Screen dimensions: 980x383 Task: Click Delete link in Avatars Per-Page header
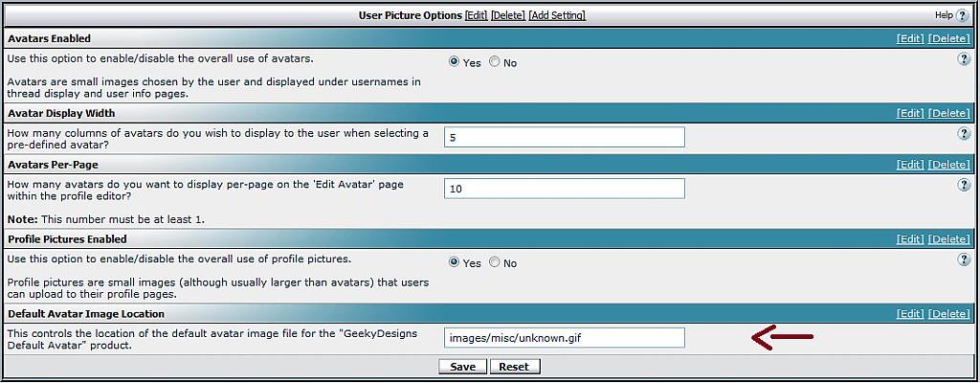tap(948, 165)
